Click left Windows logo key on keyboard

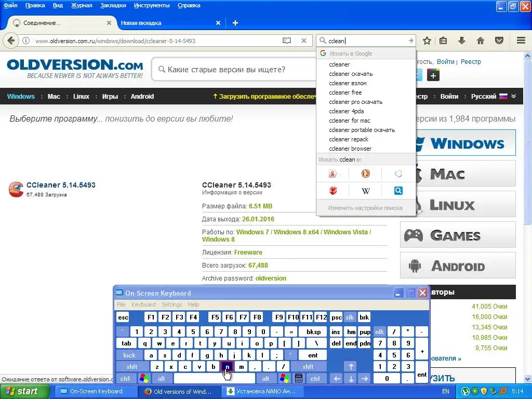tap(144, 378)
